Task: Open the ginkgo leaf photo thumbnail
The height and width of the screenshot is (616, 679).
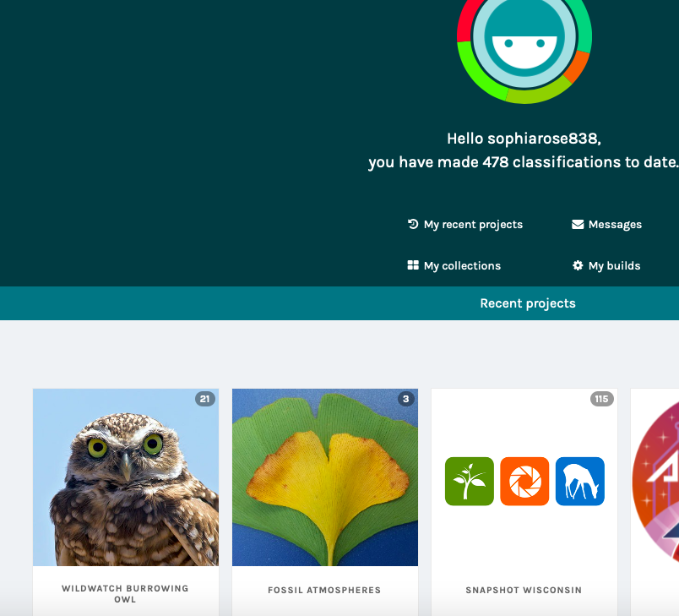Action: tap(325, 477)
